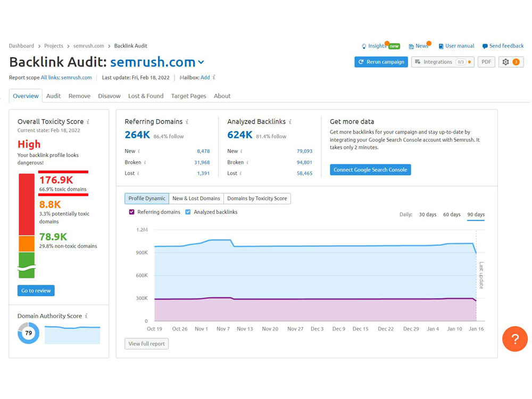The width and height of the screenshot is (532, 399).
Task: Switch to the Audit tab
Action: point(53,96)
